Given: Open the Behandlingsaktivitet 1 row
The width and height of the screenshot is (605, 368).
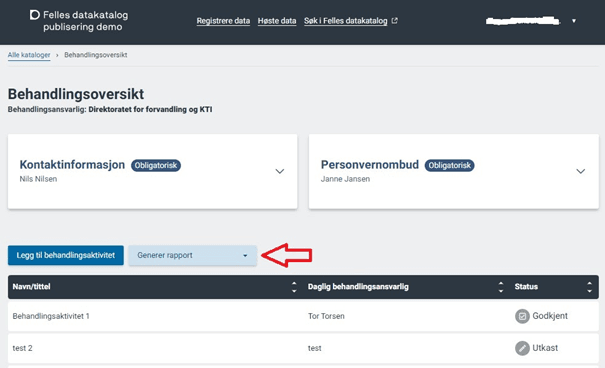Looking at the screenshot, I should (303, 316).
